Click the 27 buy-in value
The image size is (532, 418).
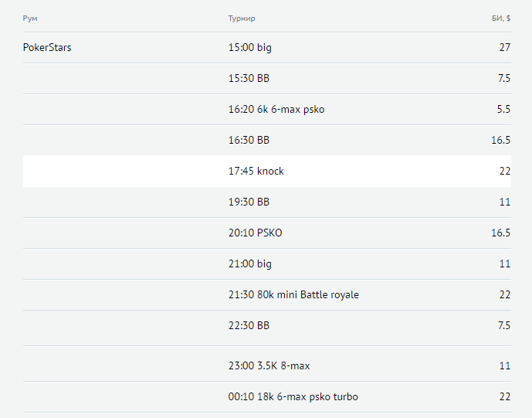point(504,48)
